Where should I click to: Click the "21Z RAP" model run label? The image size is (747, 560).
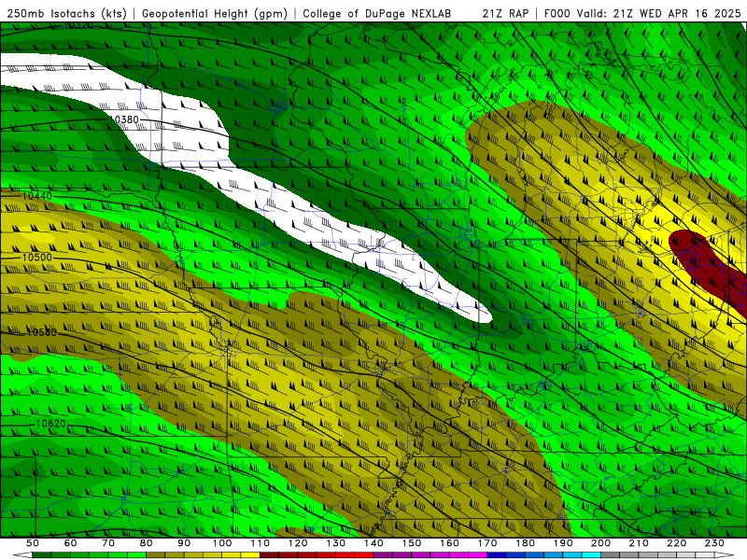point(505,13)
